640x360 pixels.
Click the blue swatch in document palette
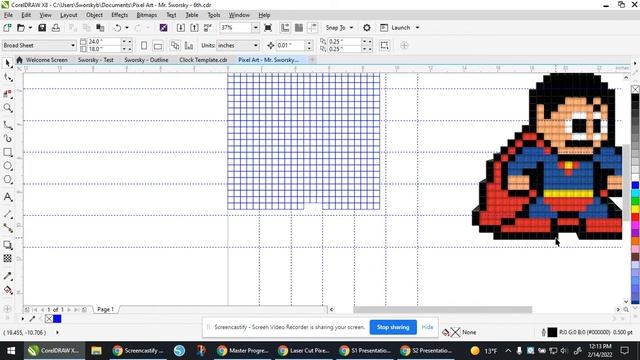(57, 319)
